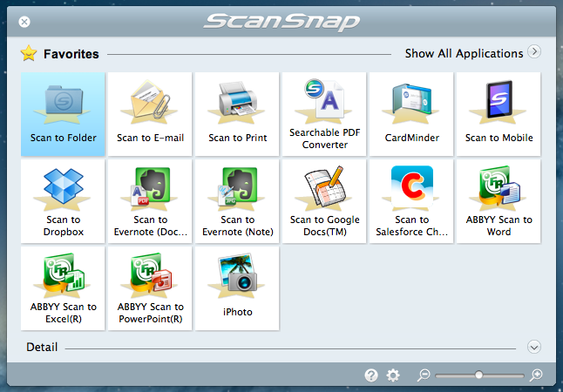Open Scan to E-mail
This screenshot has height=392, width=563.
pos(150,113)
